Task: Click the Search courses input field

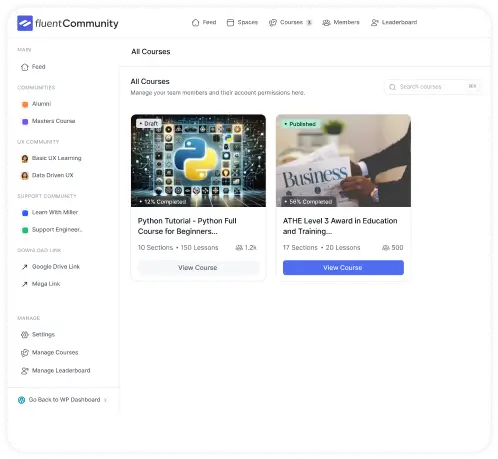Action: [433, 87]
